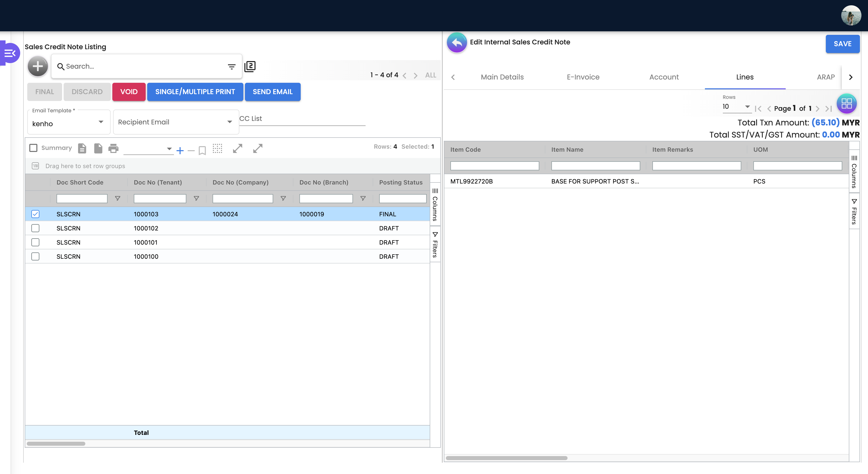Sort by Posting Status column header
The height and width of the screenshot is (474, 868).
[x=401, y=182]
